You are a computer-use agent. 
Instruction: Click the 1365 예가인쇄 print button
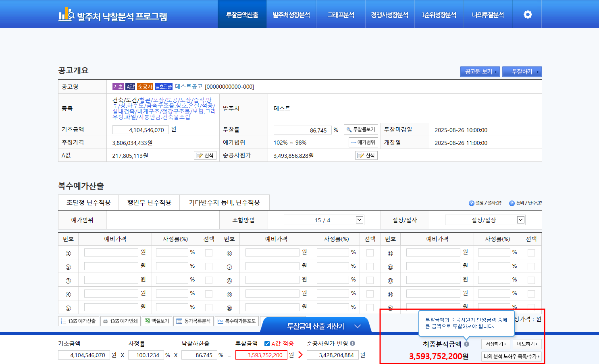[120, 321]
